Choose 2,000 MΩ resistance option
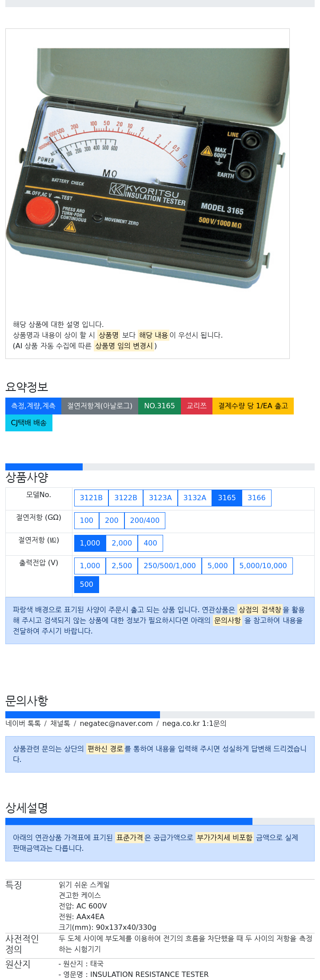Image resolution: width=320 pixels, height=980 pixels. 122,543
